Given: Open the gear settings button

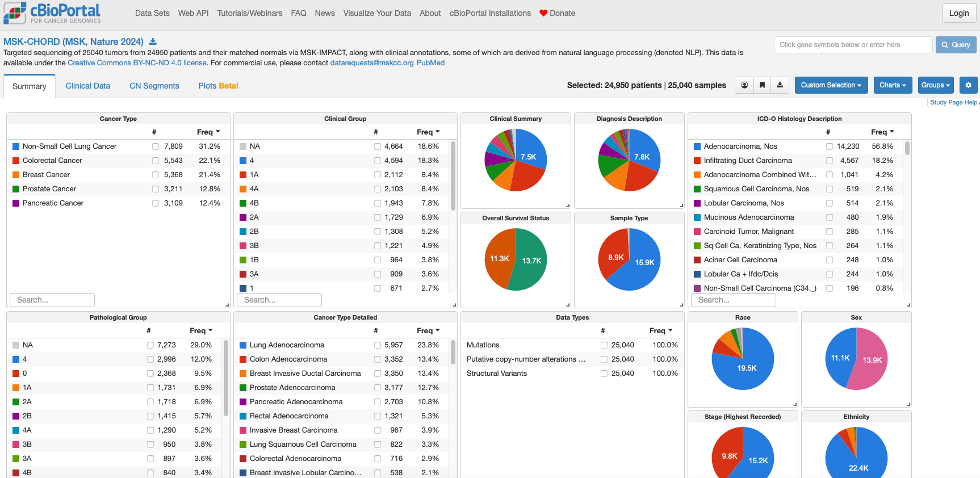Looking at the screenshot, I should (968, 85).
